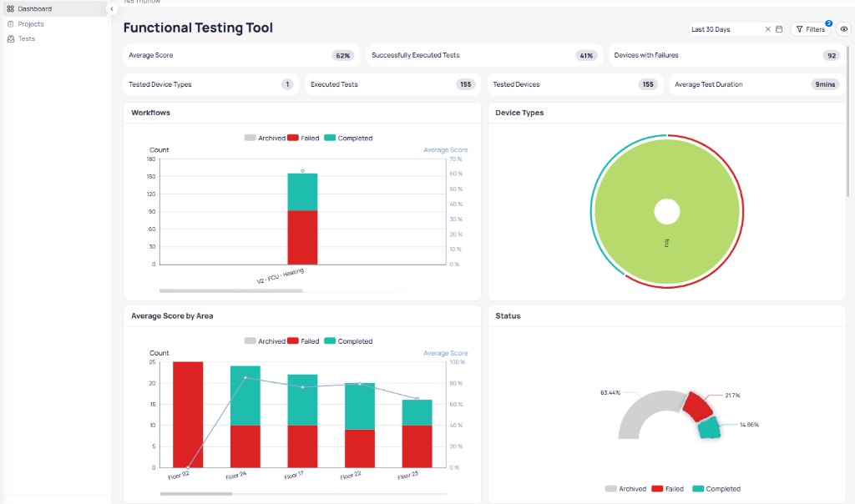Image resolution: width=855 pixels, height=504 pixels.
Task: Click the Executed Tests 155 card
Action: pyautogui.click(x=393, y=84)
